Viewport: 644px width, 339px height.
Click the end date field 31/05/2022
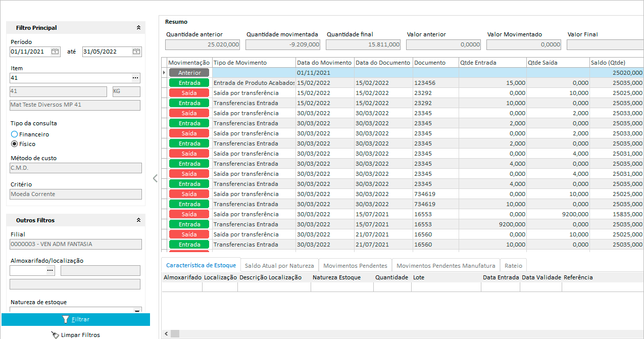pyautogui.click(x=107, y=52)
